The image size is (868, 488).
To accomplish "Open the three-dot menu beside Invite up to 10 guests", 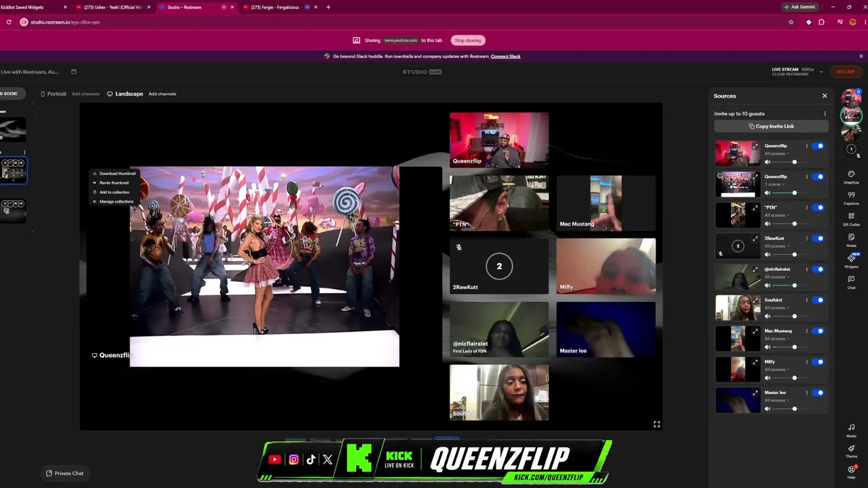I will (825, 114).
